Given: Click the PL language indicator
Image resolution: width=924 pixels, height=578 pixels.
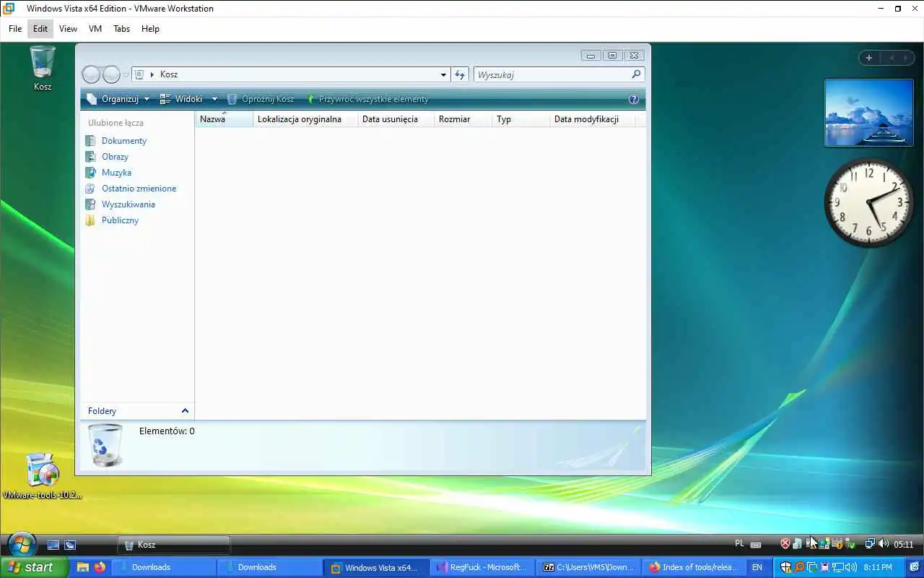Looking at the screenshot, I should click(739, 544).
